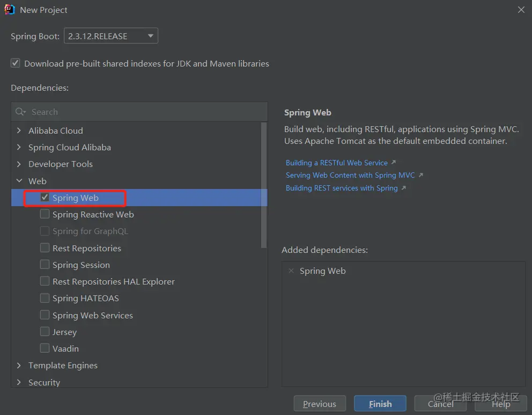Select the Spring Cloud Alibaba label

(x=70, y=148)
